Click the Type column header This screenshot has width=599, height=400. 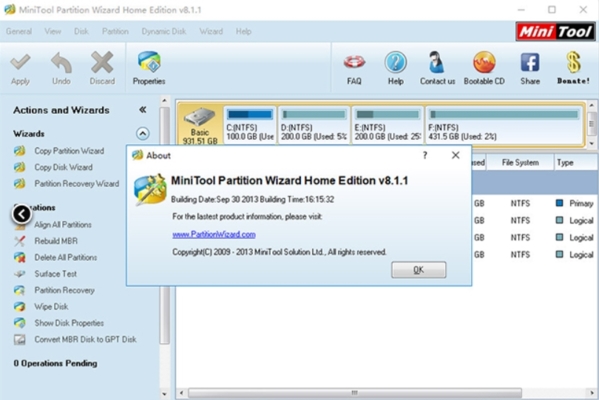click(x=575, y=163)
